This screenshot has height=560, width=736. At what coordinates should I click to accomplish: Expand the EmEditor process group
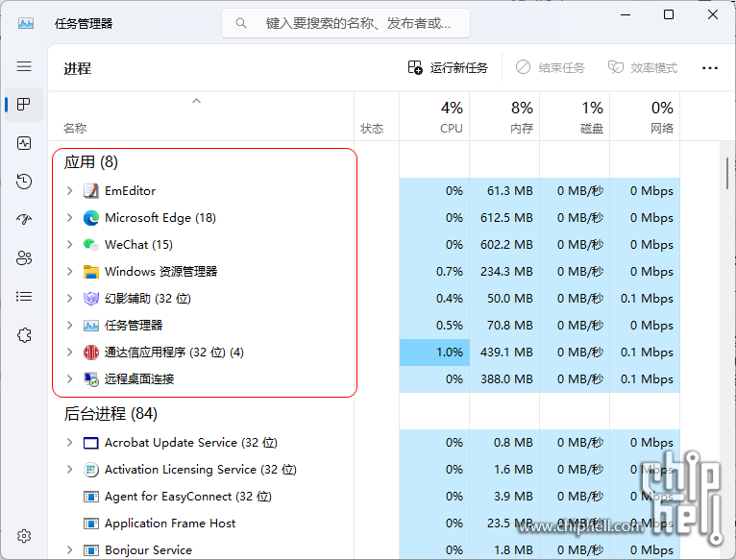69,190
